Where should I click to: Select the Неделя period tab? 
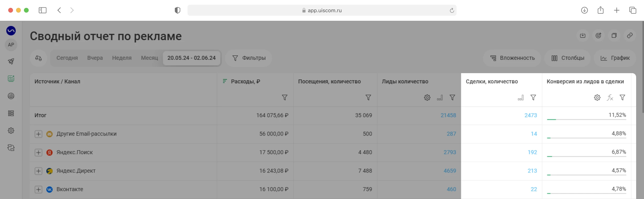coord(122,58)
